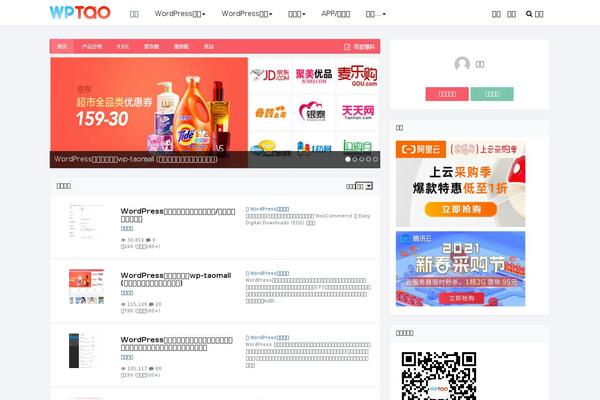600x400 pixels.
Task: Open thumbnail of the WooCommerce/EDD article
Action: tap(86, 222)
